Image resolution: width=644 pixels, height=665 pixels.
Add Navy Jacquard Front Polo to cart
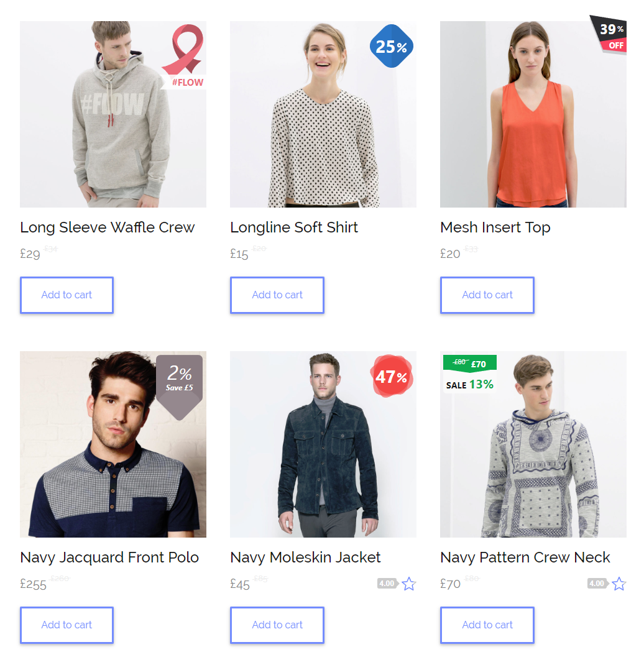[67, 625]
